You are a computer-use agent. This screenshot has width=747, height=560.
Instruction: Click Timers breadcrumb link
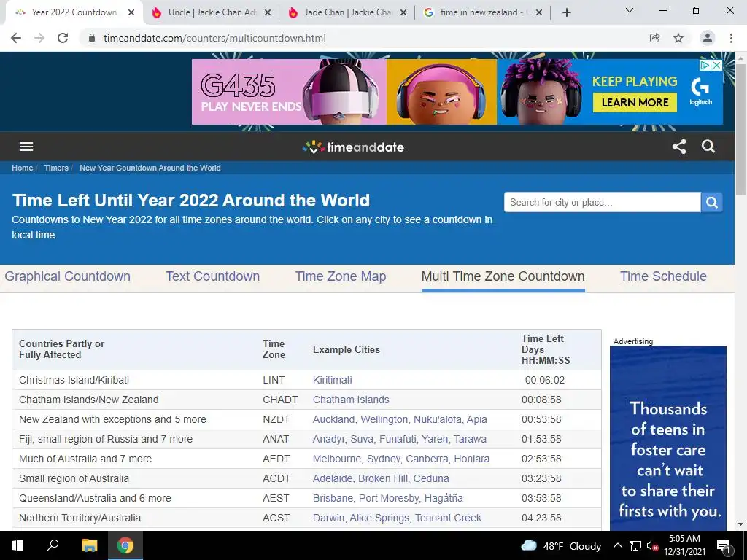(56, 168)
